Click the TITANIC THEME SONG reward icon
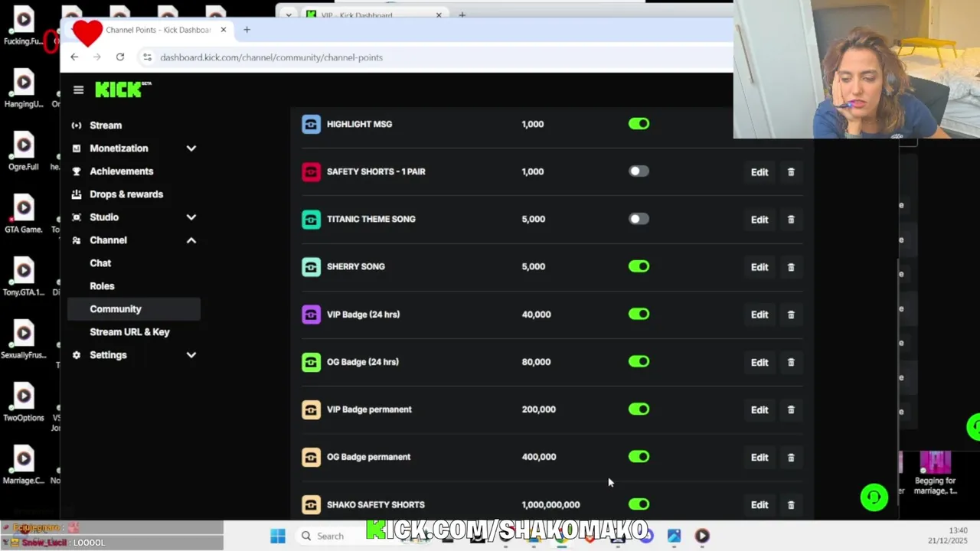980x551 pixels. (x=311, y=219)
